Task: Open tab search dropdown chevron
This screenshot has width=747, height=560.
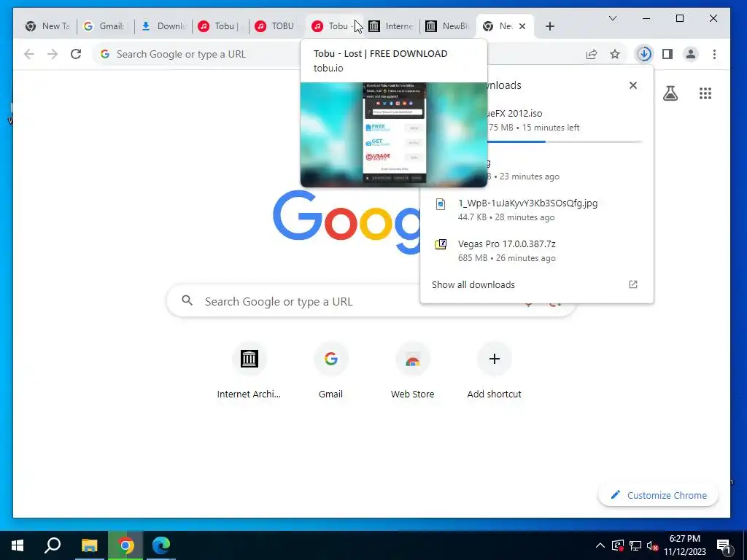Action: coord(613,18)
